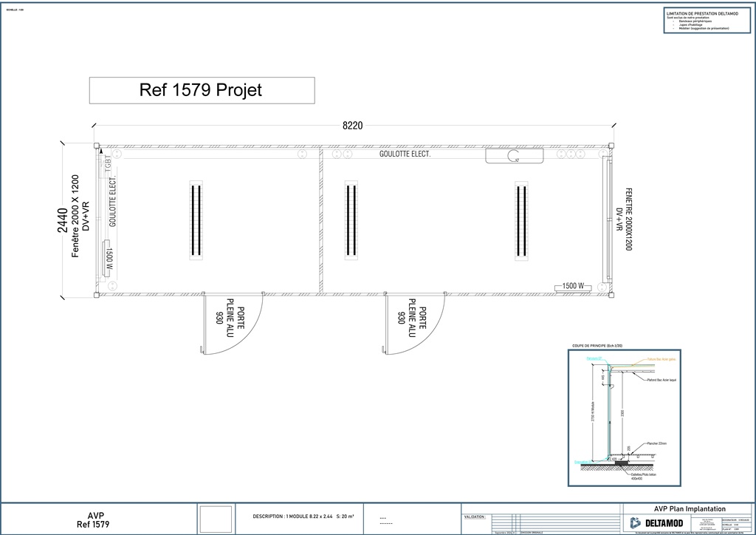Select the middle ceiling light fixture
The height and width of the screenshot is (535, 756).
(351, 220)
